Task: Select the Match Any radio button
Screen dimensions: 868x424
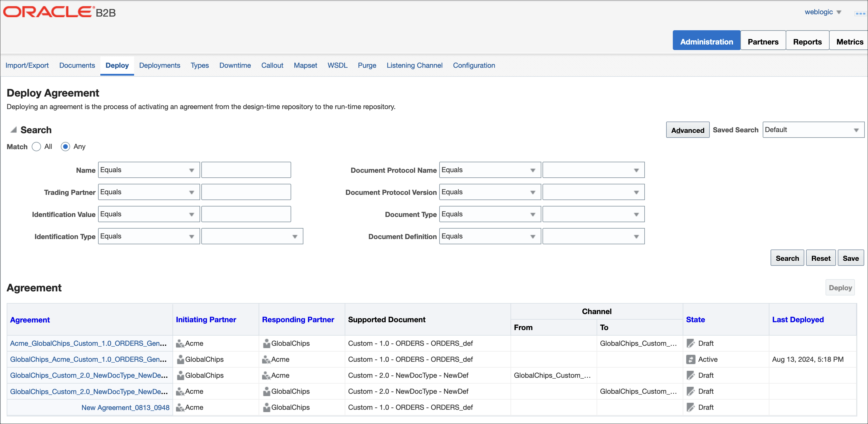Action: tap(65, 147)
